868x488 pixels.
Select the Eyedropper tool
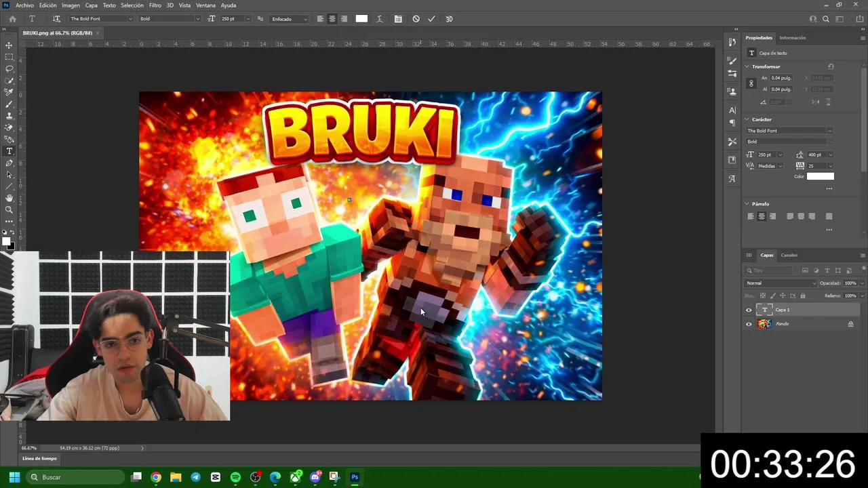tap(9, 92)
